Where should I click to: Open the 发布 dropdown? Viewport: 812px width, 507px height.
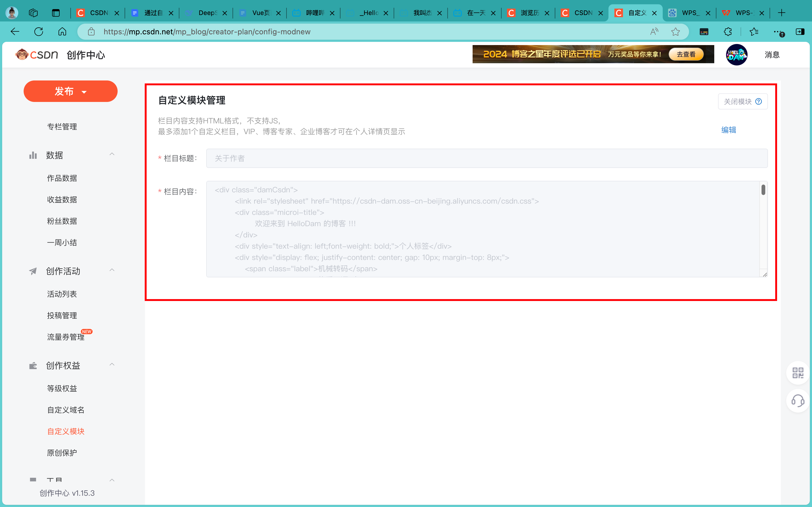pos(70,91)
